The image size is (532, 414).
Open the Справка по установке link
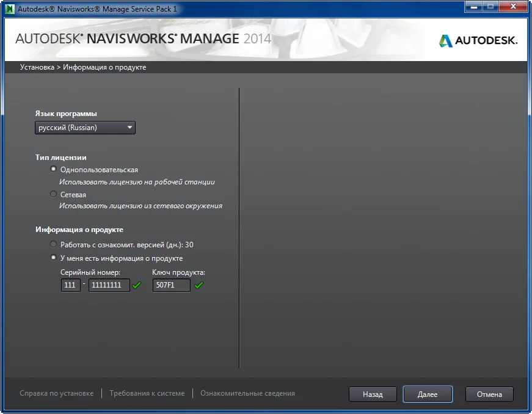click(x=57, y=393)
